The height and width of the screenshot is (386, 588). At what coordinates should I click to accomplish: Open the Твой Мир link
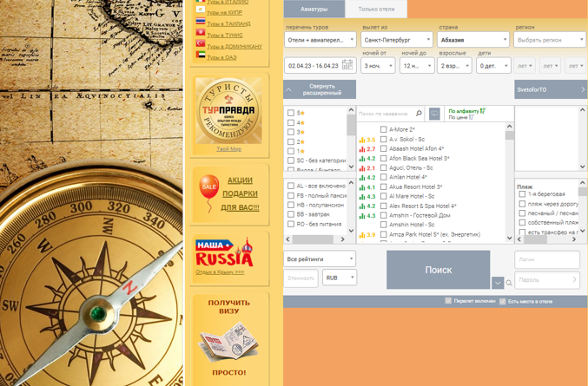228,148
